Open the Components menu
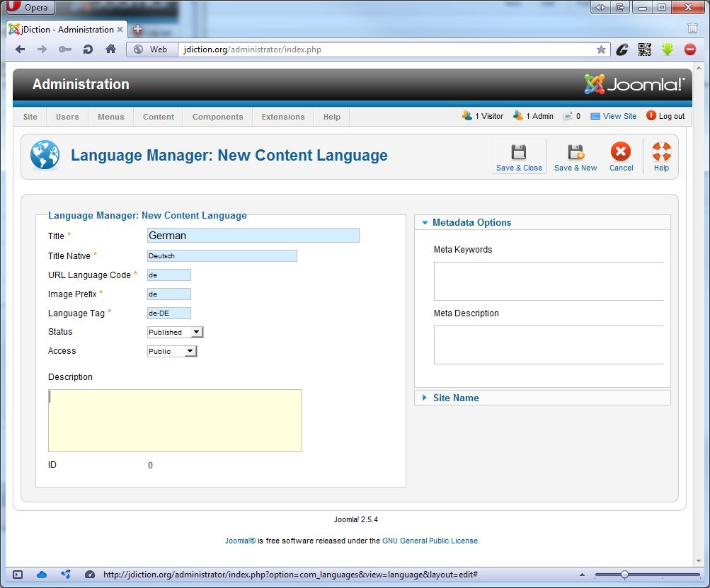The width and height of the screenshot is (710, 588). 217,117
